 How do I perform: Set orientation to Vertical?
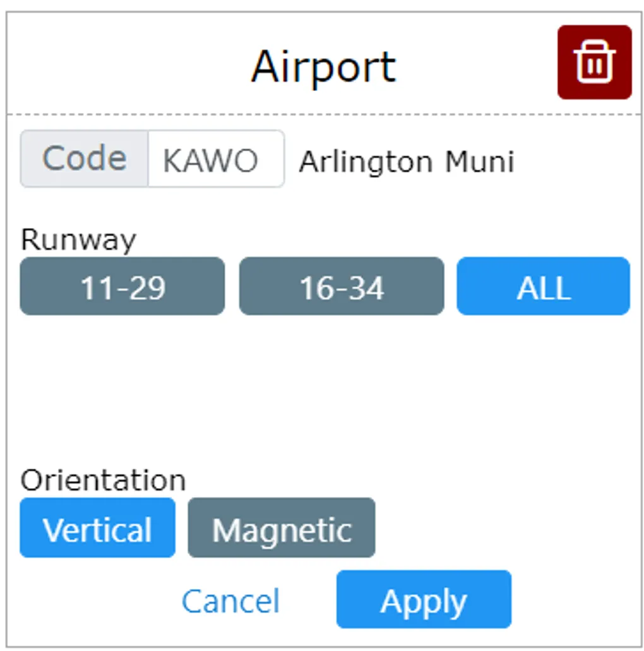pos(97,528)
